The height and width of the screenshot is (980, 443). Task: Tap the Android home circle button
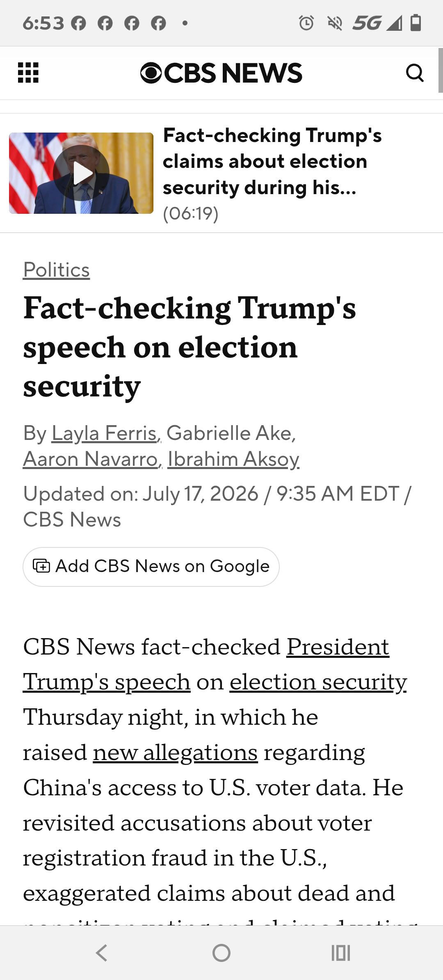221,953
